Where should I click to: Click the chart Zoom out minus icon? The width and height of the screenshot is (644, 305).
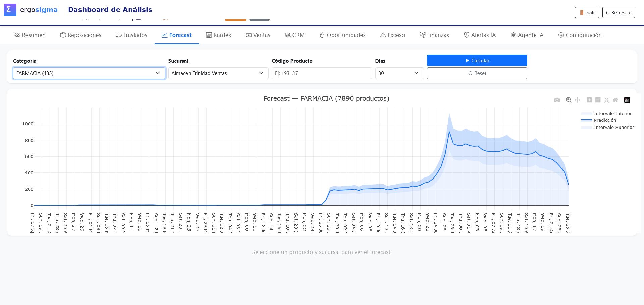(x=598, y=100)
